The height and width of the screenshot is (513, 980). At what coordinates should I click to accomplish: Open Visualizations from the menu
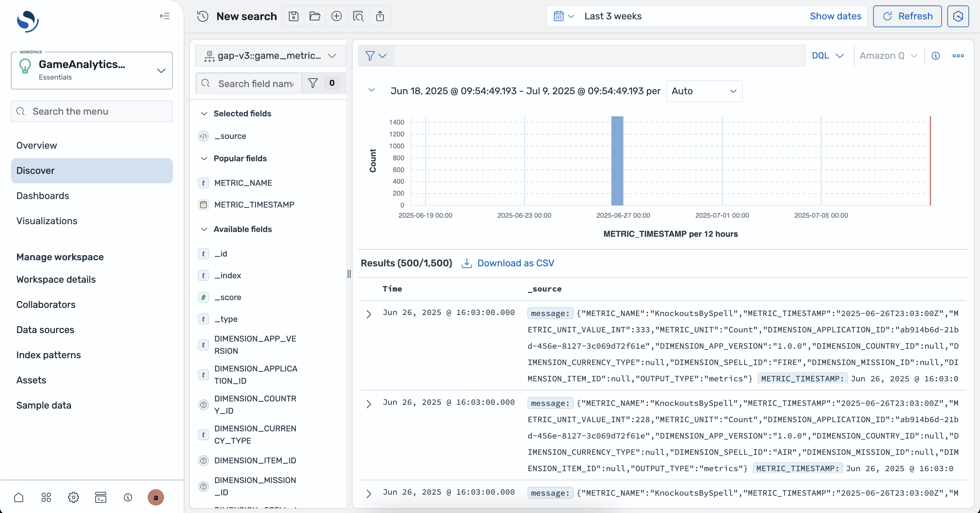click(x=47, y=220)
